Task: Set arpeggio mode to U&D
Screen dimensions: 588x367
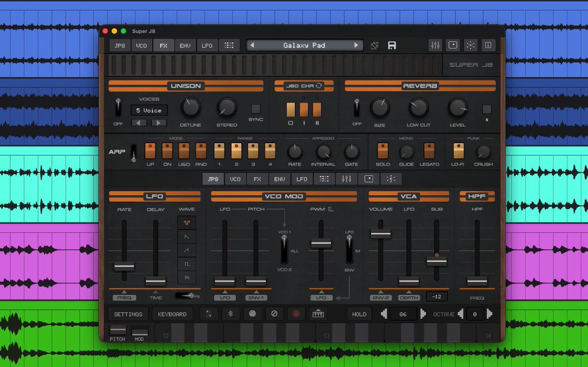Action: coord(184,151)
